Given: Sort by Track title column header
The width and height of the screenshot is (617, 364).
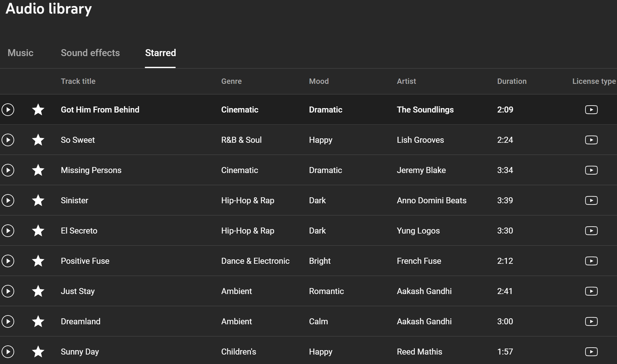Looking at the screenshot, I should [78, 81].
